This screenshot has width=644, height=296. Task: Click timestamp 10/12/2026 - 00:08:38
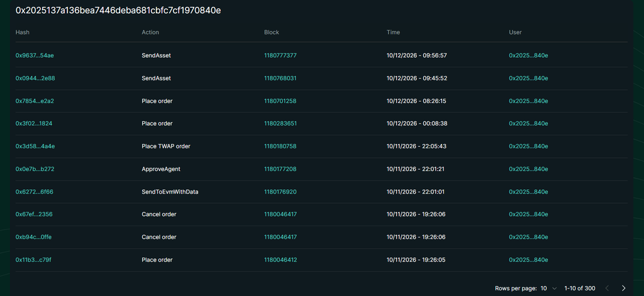(416, 124)
